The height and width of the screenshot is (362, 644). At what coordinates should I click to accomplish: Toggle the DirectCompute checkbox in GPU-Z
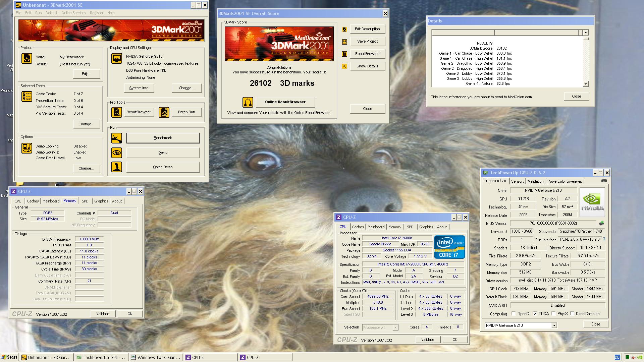(x=572, y=314)
